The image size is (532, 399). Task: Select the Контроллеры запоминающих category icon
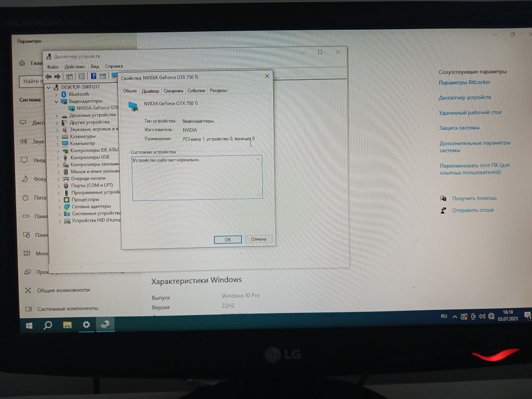pos(66,164)
